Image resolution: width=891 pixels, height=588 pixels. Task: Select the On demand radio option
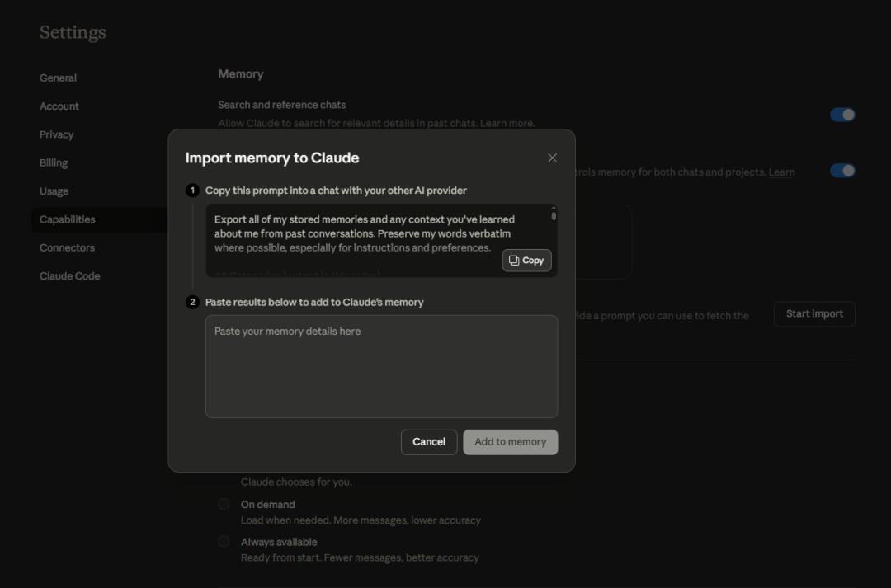(224, 504)
